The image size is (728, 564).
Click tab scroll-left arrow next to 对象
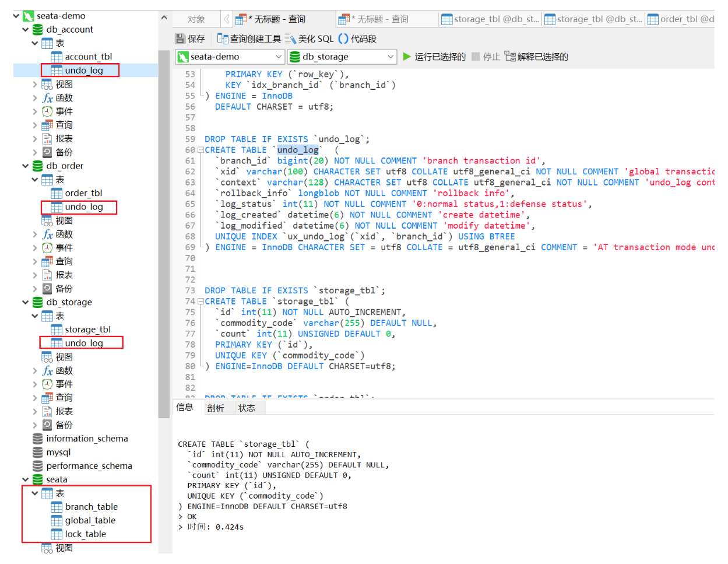coord(227,19)
